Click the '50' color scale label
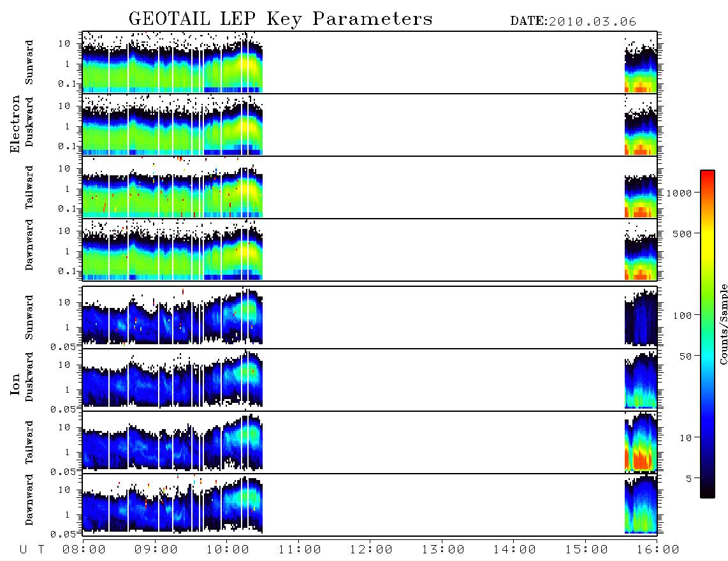The width and height of the screenshot is (728, 561). (686, 356)
